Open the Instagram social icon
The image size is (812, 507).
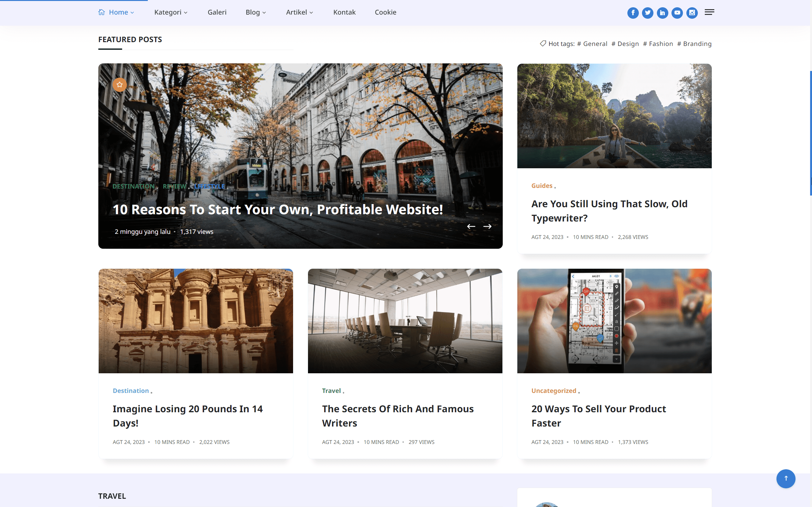point(692,13)
